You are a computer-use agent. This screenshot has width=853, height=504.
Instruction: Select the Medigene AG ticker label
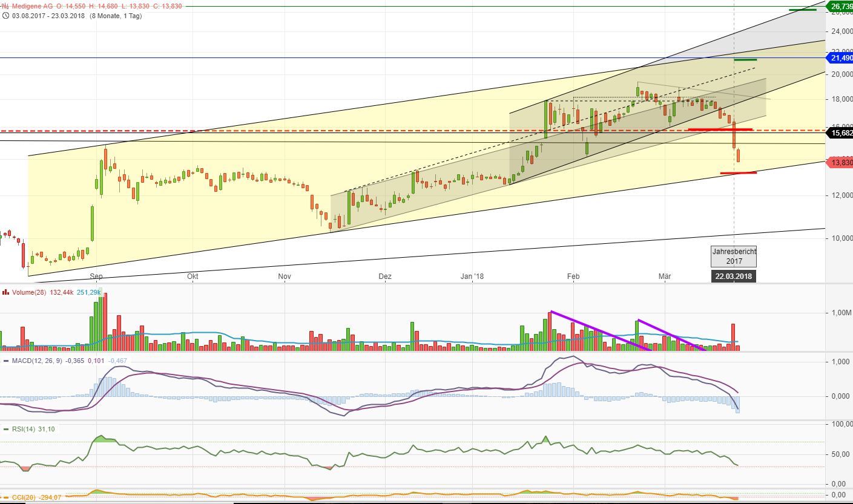pos(32,5)
